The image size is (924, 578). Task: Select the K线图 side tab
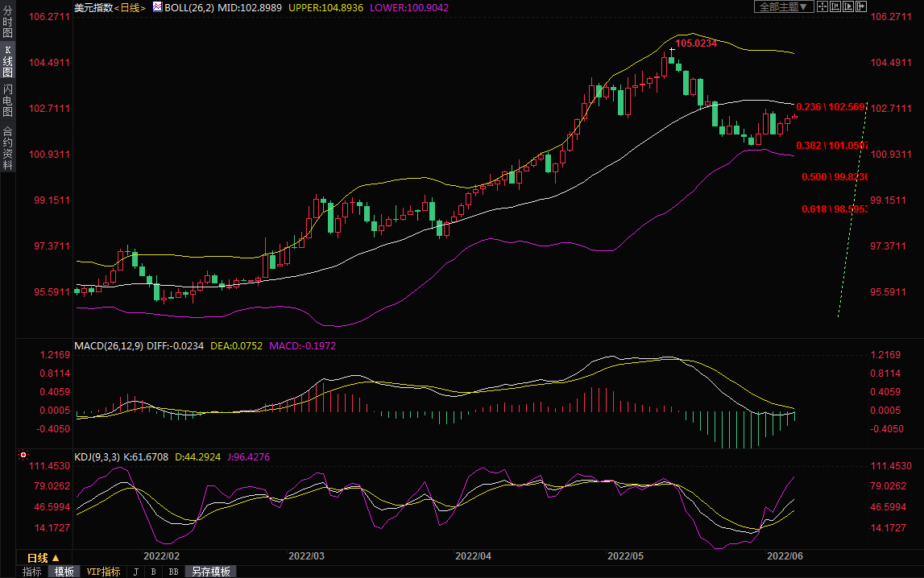click(x=8, y=67)
